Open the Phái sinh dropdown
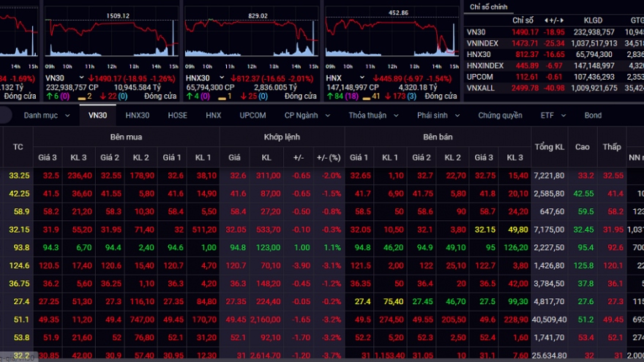The width and height of the screenshot is (644, 362). point(439,116)
